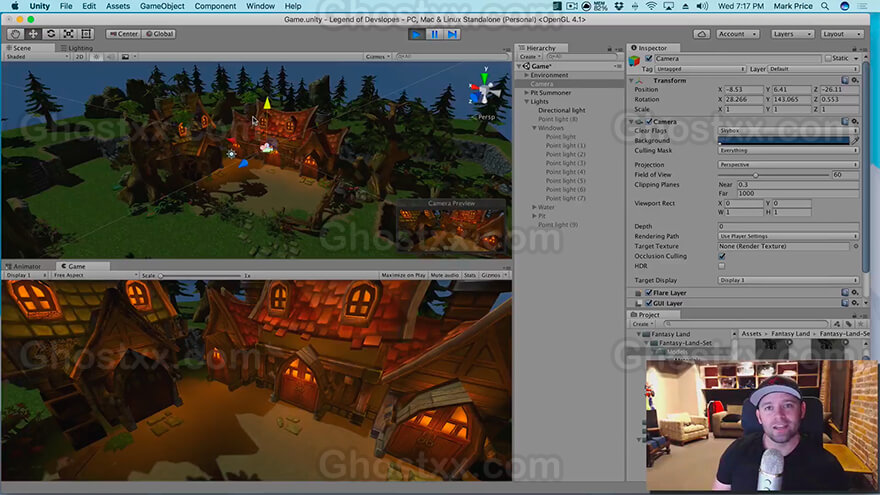Click the GameObject cube icon in Inspector

(x=635, y=61)
